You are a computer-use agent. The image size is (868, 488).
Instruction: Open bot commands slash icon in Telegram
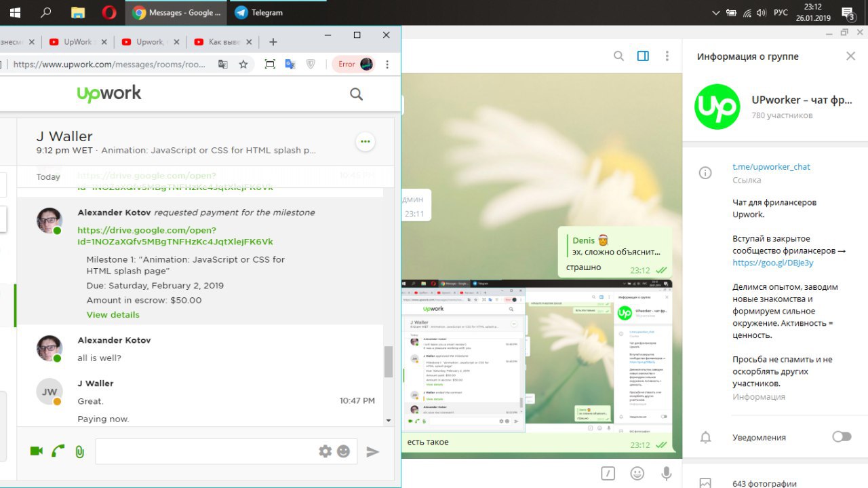click(x=608, y=473)
